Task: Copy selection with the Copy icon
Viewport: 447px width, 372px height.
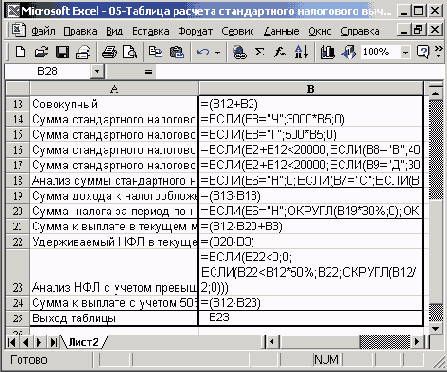Action: tap(155, 52)
